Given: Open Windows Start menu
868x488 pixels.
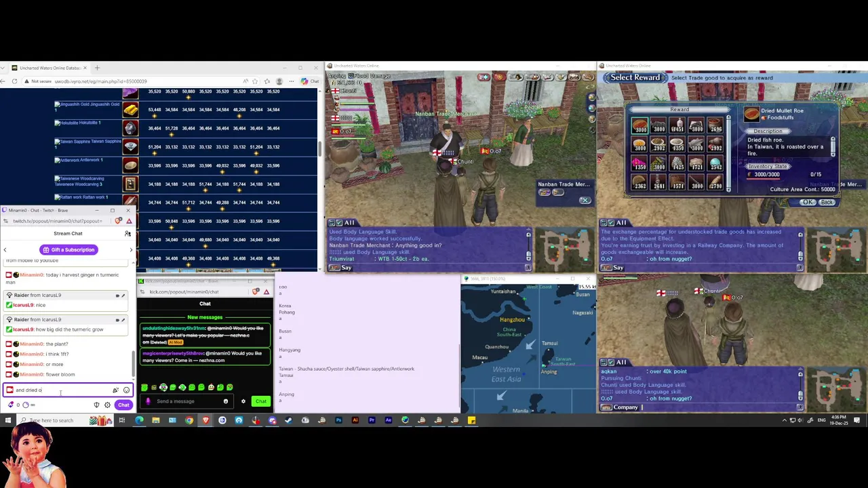Looking at the screenshot, I should click(7, 420).
